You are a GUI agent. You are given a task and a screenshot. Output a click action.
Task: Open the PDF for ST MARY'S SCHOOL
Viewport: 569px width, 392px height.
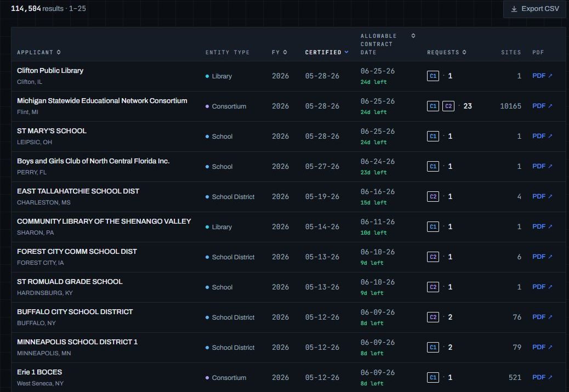pos(542,136)
